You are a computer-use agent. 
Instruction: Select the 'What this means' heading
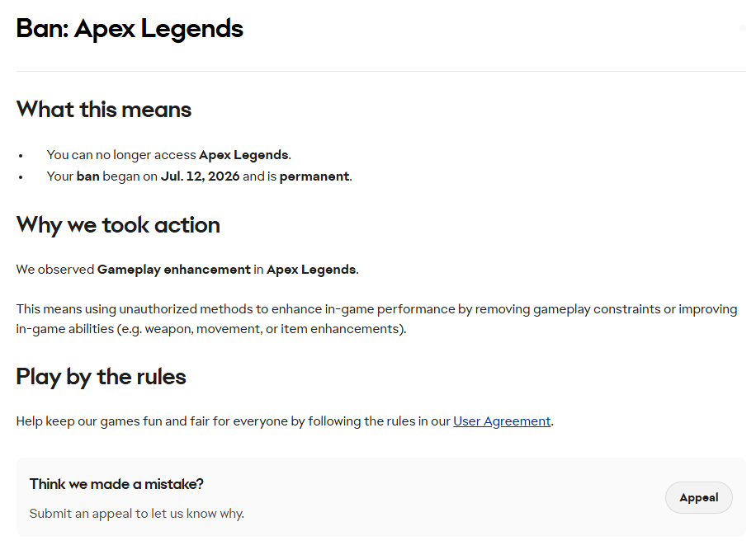point(104,110)
